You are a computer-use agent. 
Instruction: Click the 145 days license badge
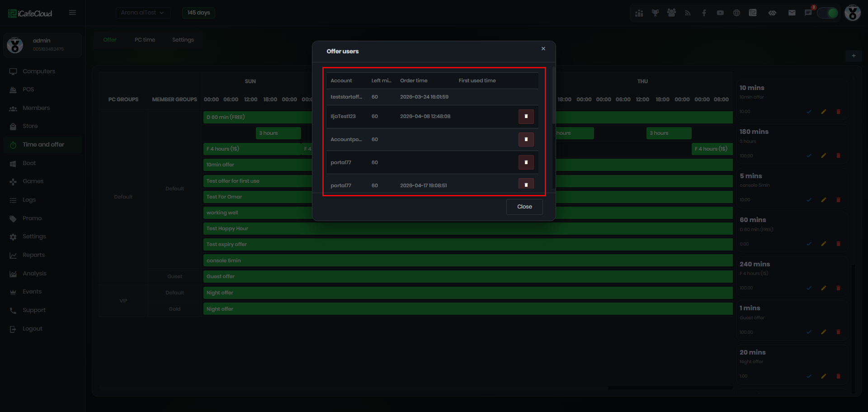pos(198,13)
